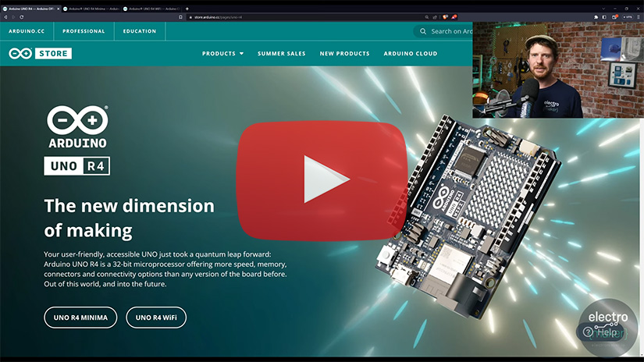This screenshot has width=644, height=362.
Task: Open the extensions puzzle icon
Action: pos(596,17)
